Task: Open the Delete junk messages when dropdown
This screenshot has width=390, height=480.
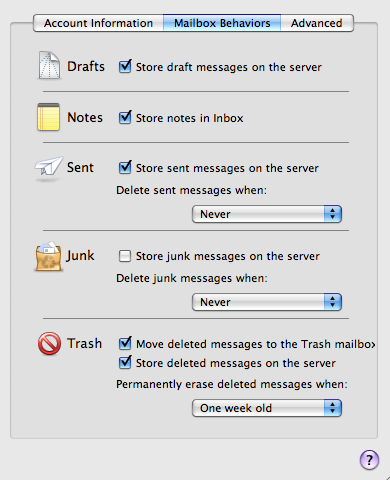Action: point(267,302)
